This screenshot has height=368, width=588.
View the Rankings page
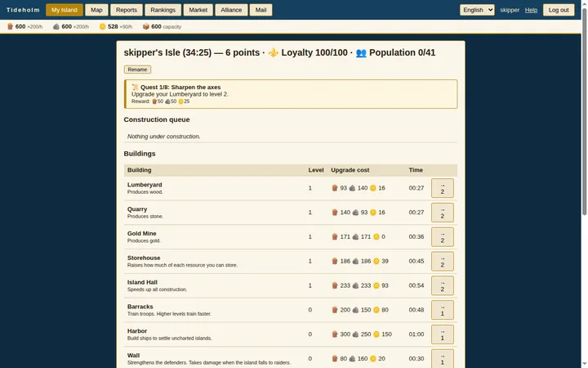(x=163, y=10)
